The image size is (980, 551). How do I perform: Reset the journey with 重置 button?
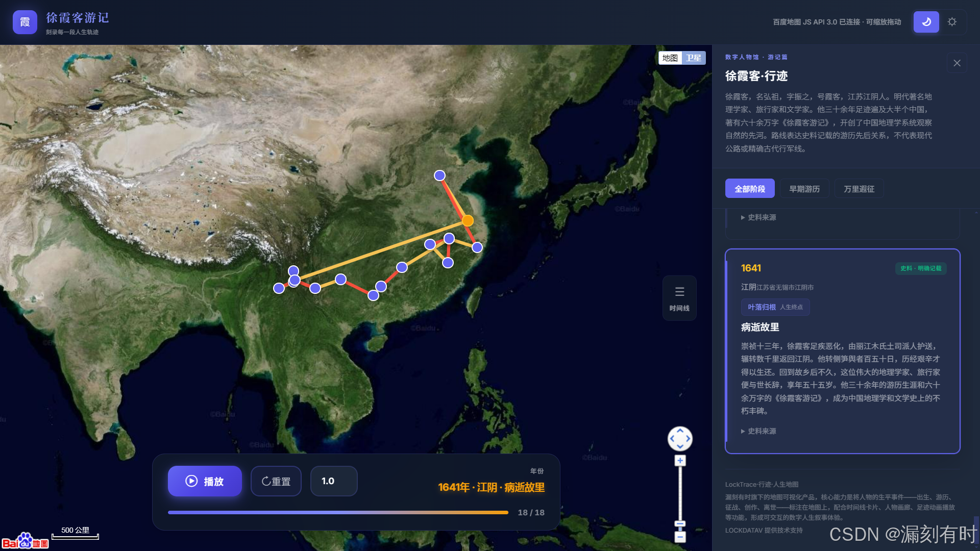276,481
